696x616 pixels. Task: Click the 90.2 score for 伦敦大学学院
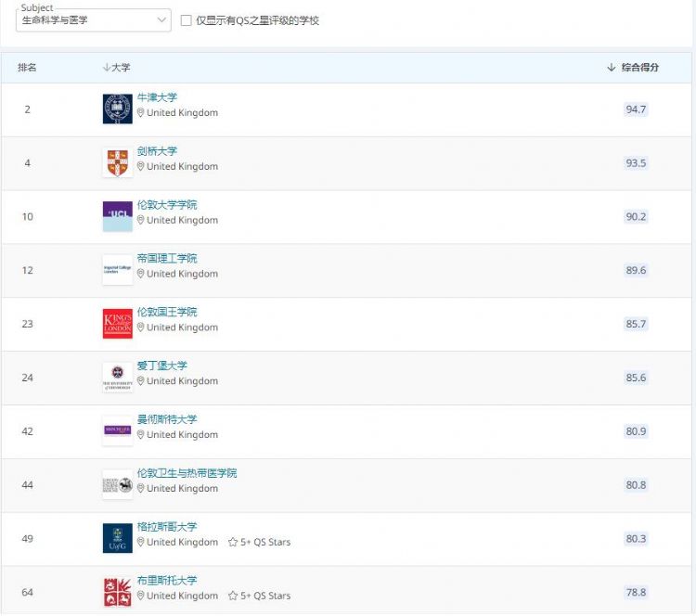pos(636,216)
